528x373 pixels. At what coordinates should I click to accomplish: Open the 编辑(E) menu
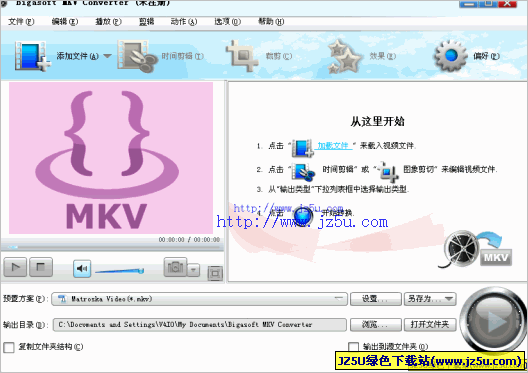pos(65,22)
